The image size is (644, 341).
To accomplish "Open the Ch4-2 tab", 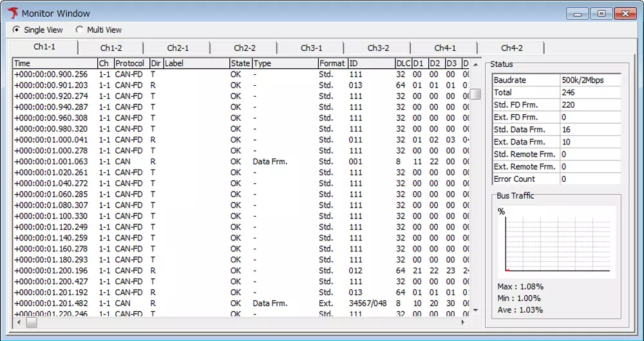I will pyautogui.click(x=511, y=48).
